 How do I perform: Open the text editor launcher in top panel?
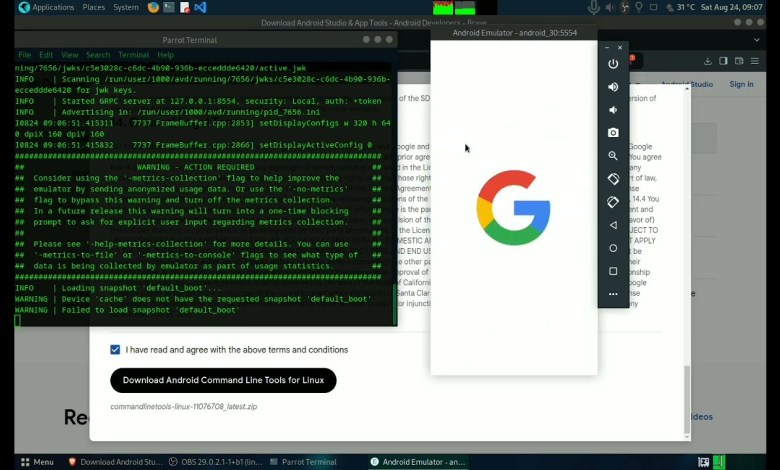[185, 7]
